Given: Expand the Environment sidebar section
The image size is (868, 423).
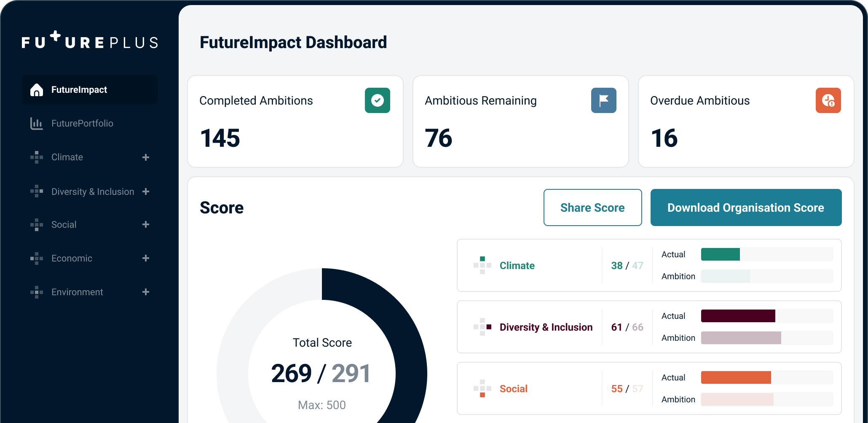Looking at the screenshot, I should point(146,292).
